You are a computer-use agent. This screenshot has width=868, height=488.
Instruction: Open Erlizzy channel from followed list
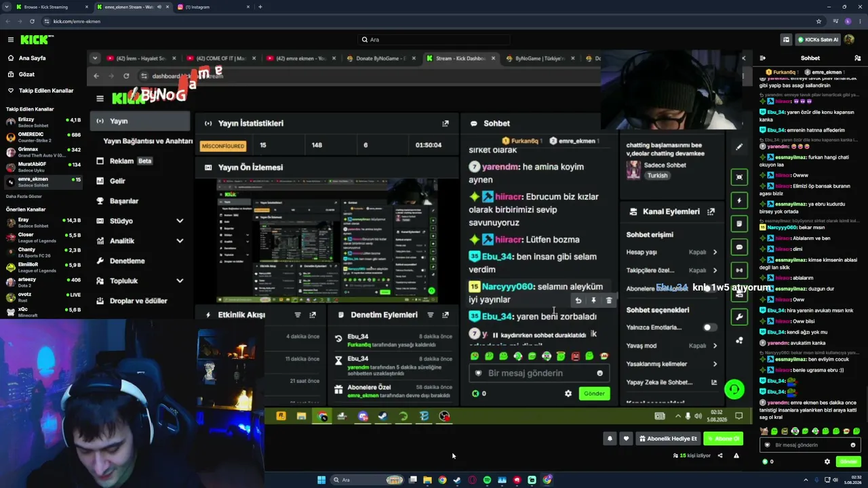(x=42, y=122)
